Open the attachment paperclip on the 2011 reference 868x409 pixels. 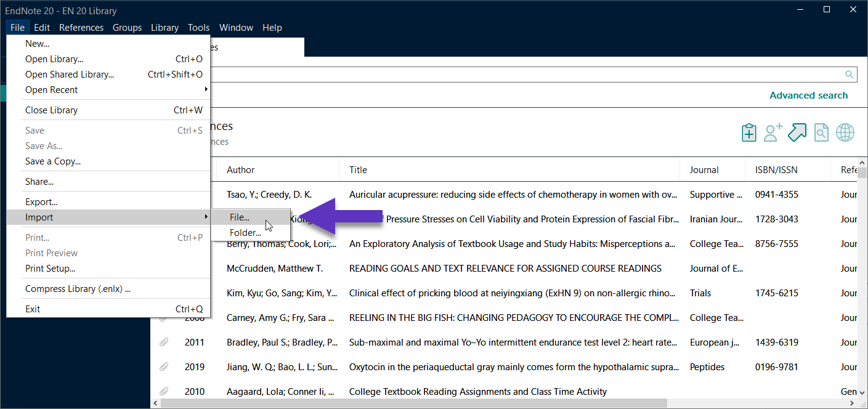coord(163,342)
